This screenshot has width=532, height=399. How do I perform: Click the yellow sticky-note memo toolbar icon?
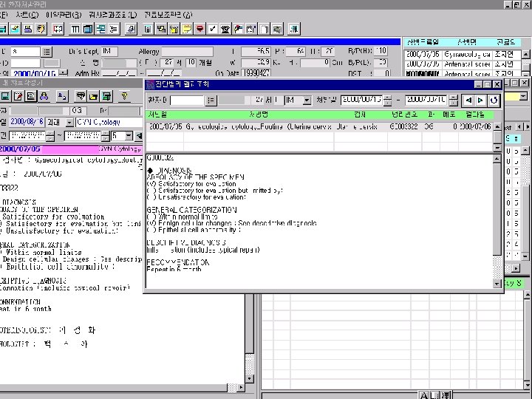tap(187, 29)
